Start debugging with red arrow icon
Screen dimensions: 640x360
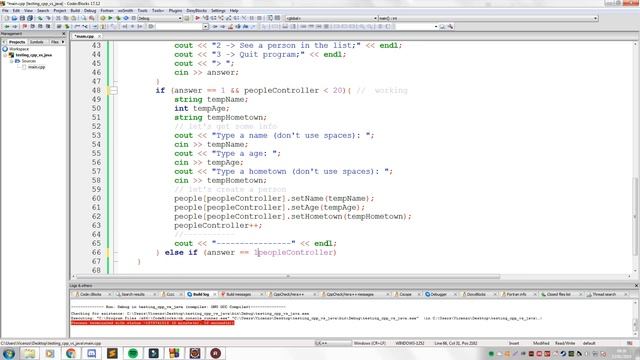[x=198, y=18]
